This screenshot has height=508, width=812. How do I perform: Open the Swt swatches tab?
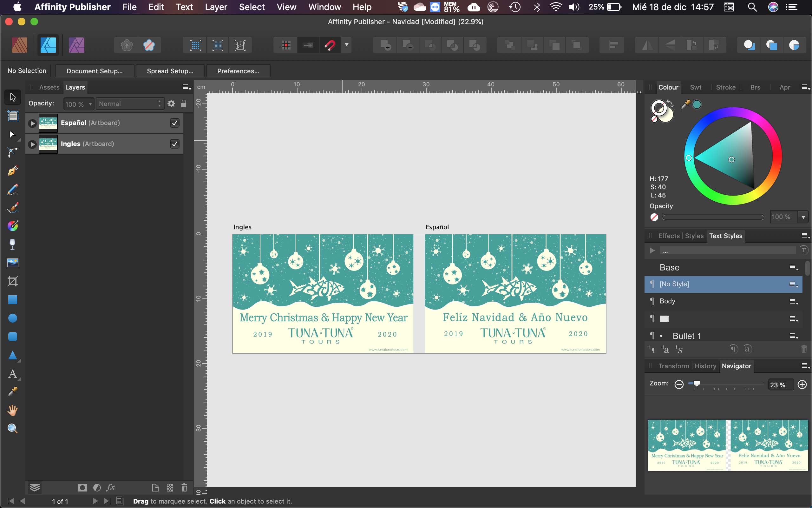pyautogui.click(x=696, y=87)
